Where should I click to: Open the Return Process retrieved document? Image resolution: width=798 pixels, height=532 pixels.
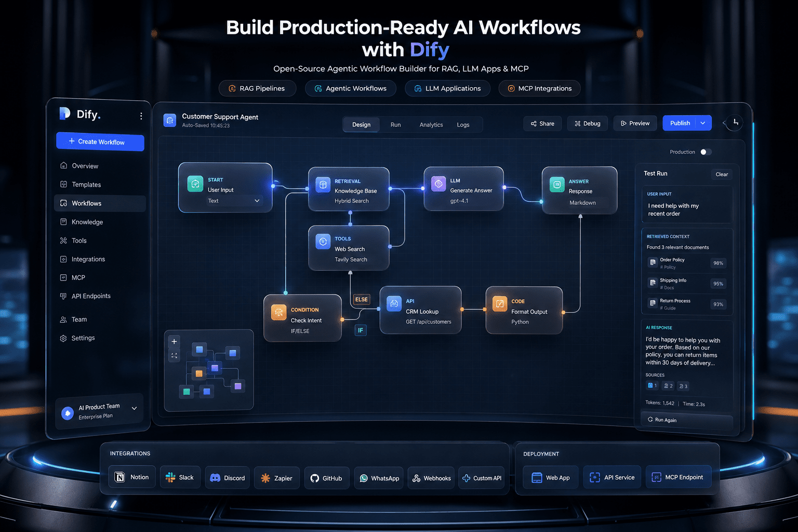pos(687,304)
